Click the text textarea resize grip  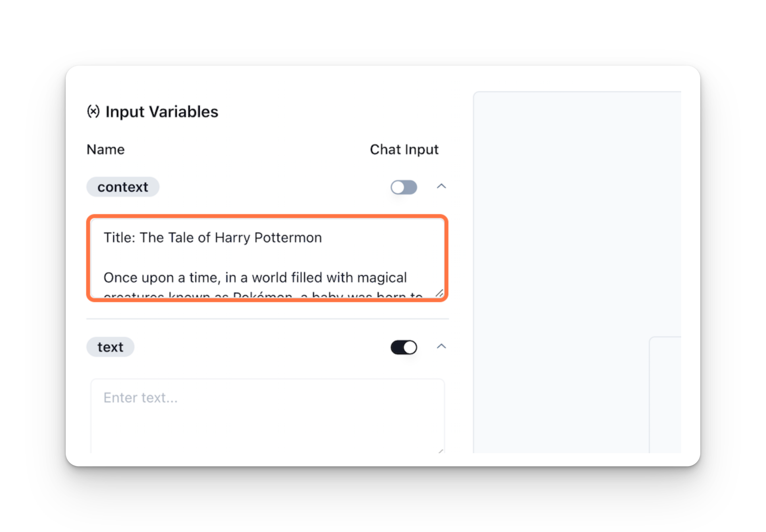pyautogui.click(x=441, y=451)
